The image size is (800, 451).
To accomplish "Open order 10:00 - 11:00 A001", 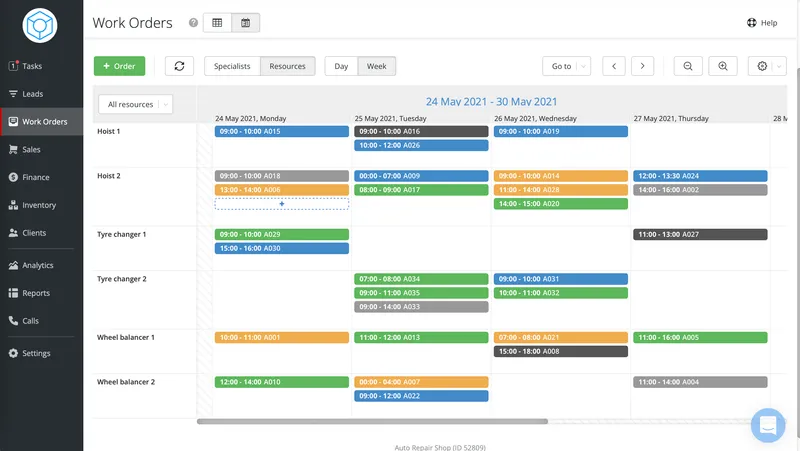I will click(282, 337).
